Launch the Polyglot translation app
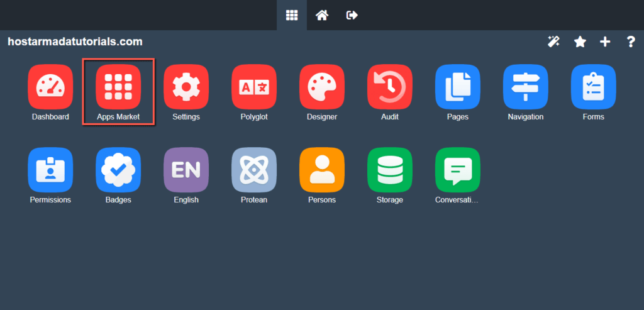This screenshot has height=310, width=644. click(254, 87)
